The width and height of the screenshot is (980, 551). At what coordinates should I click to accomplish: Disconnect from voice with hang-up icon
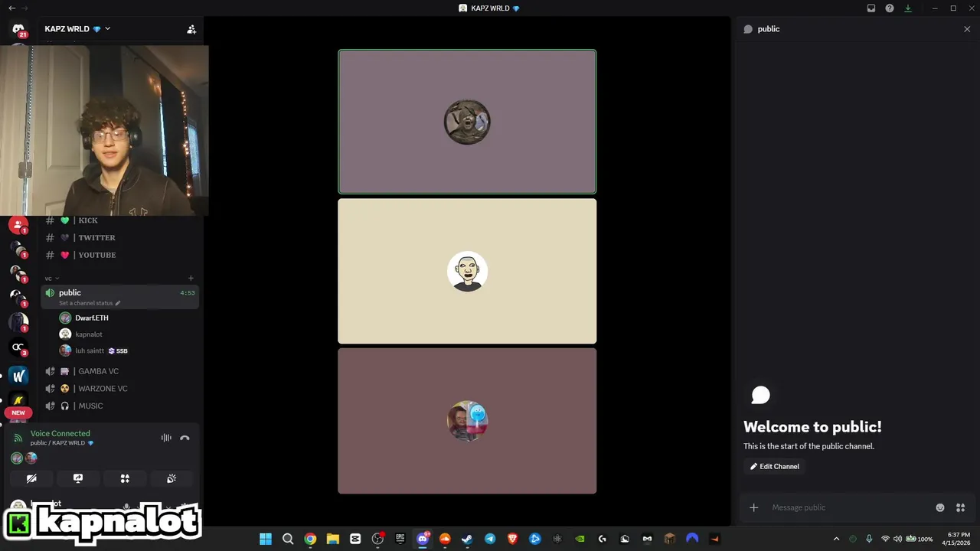(185, 438)
